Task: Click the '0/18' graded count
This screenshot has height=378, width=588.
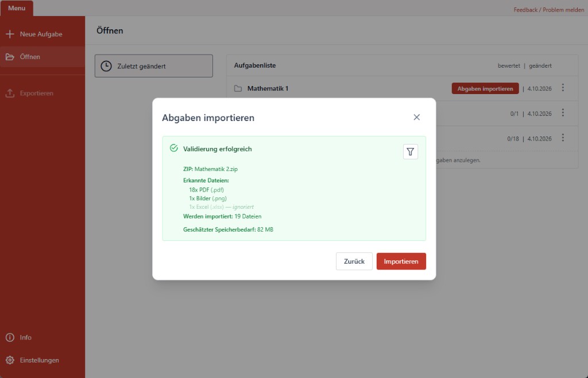Action: (513, 139)
